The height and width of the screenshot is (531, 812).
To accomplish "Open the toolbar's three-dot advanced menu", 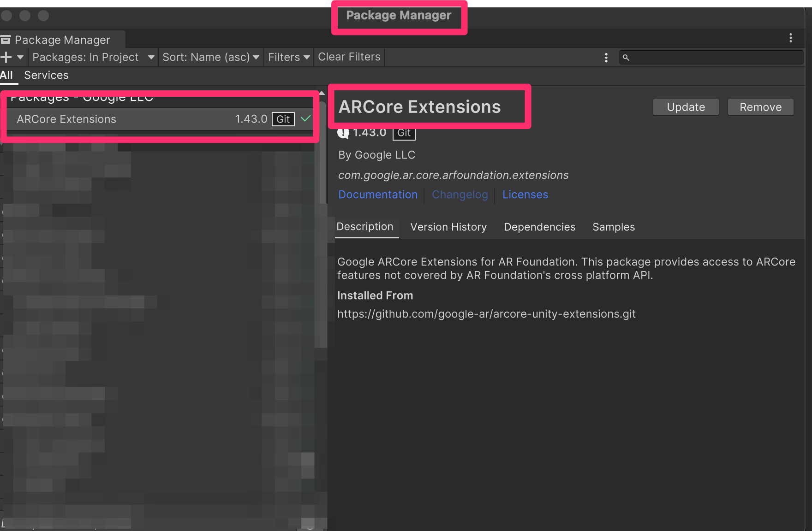I will coord(606,58).
